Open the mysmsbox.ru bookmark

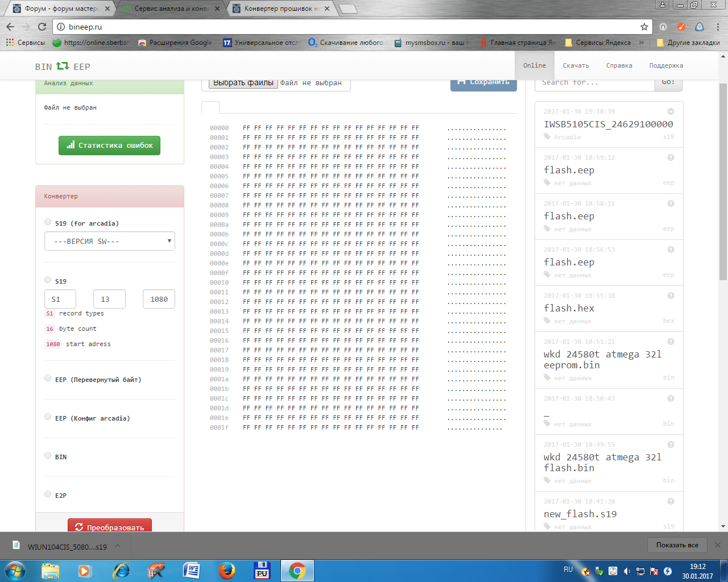click(432, 43)
